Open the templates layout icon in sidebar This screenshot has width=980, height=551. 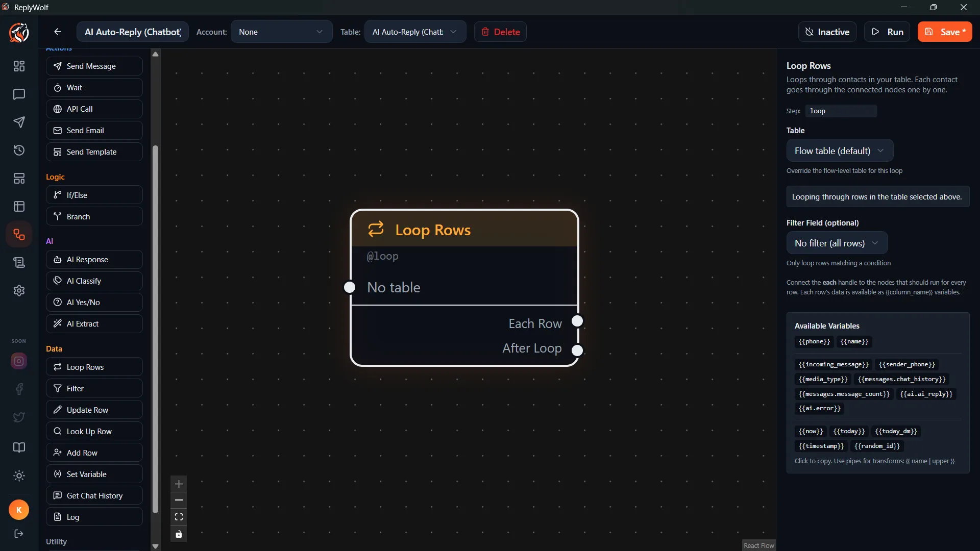click(19, 179)
